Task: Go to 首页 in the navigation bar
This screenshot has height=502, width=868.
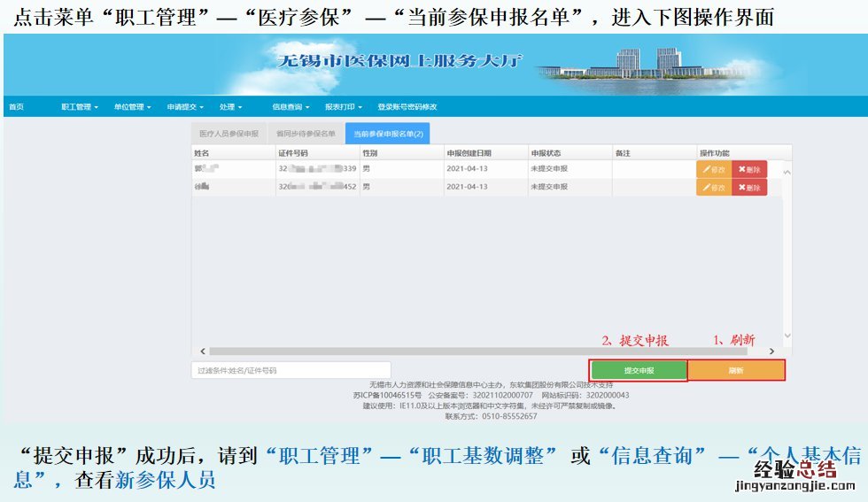Action: point(17,107)
